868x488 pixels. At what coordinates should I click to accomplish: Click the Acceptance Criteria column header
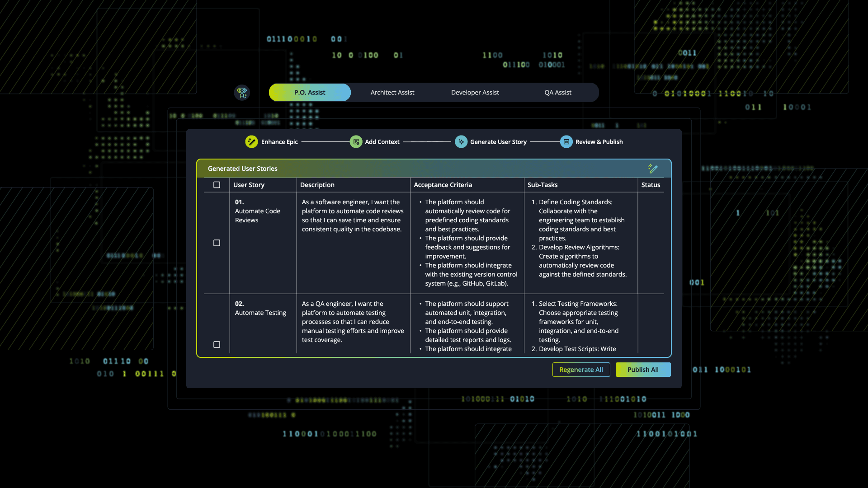click(x=443, y=185)
